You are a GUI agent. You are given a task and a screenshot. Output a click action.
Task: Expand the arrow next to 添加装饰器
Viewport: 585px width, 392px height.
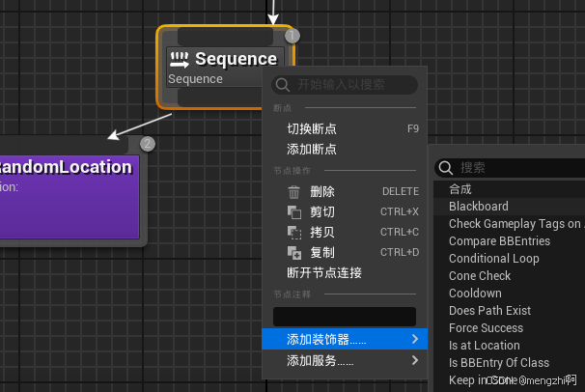point(415,339)
